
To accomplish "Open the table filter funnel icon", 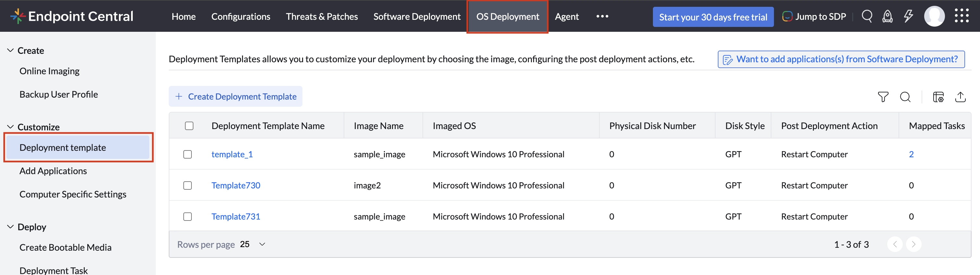I will pyautogui.click(x=883, y=97).
